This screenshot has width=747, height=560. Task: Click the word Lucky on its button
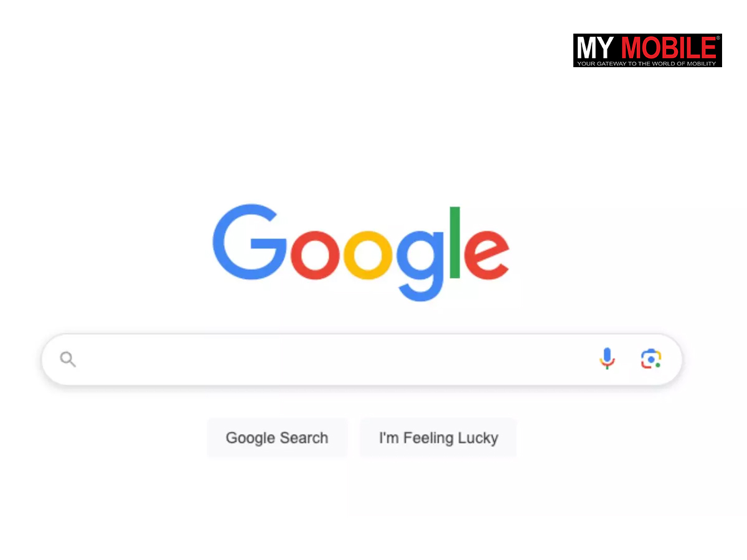click(477, 439)
